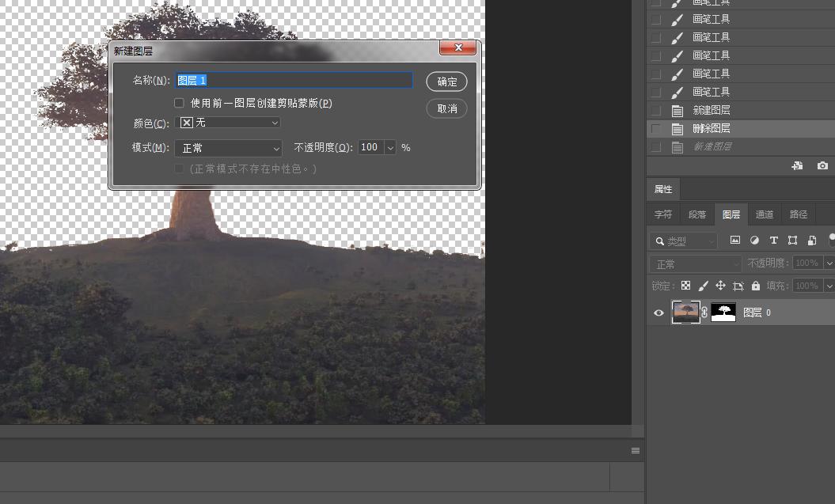The image size is (835, 504).
Task: Expand the Layers panel 不透明度 arrow
Action: tap(829, 263)
